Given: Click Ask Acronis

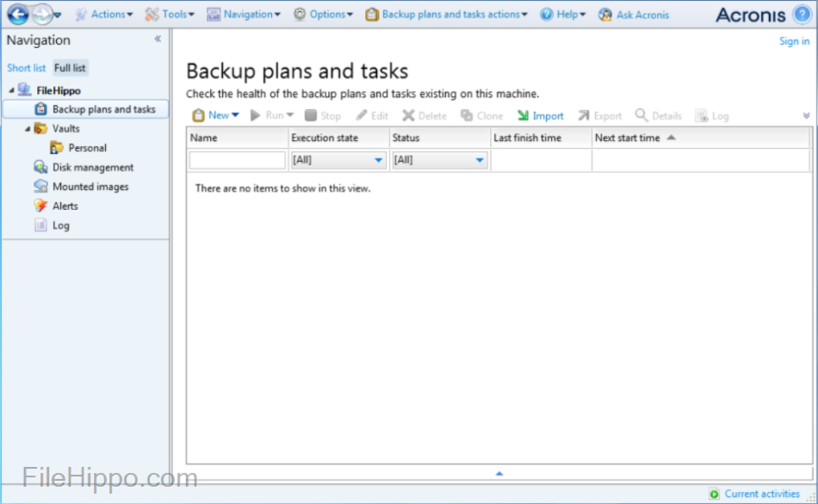Looking at the screenshot, I should tap(634, 14).
